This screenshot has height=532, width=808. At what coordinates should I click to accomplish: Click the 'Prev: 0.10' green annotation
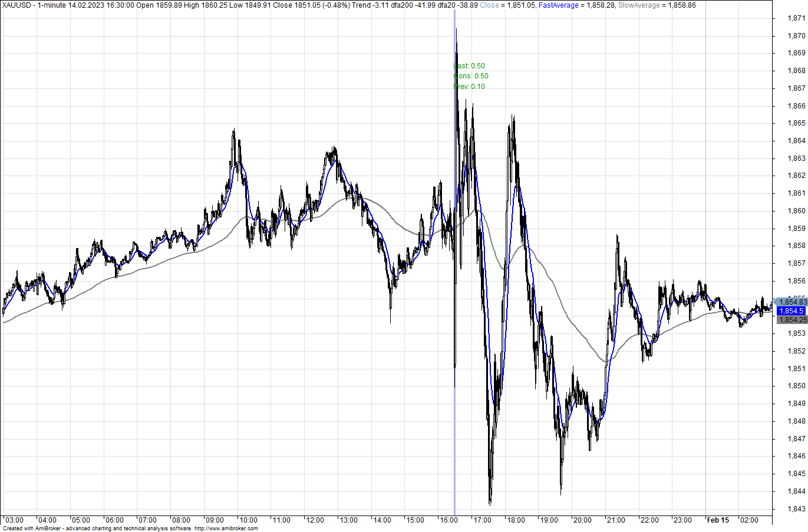[x=469, y=87]
